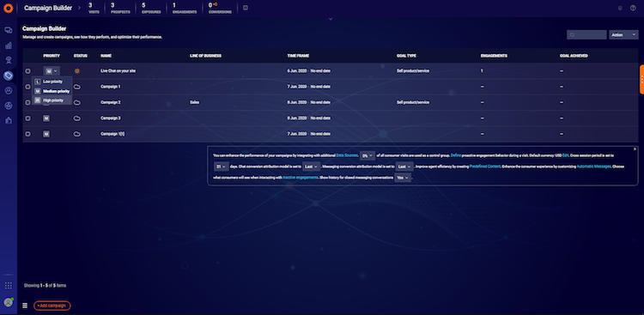Click the orange side panel handle on right edge
This screenshot has height=315, width=644.
[641, 79]
